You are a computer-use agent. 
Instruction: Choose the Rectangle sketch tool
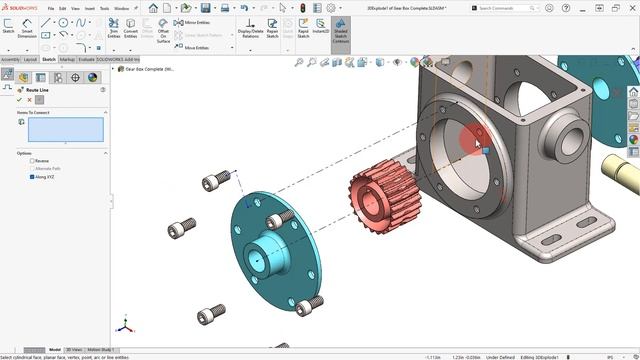(45, 35)
